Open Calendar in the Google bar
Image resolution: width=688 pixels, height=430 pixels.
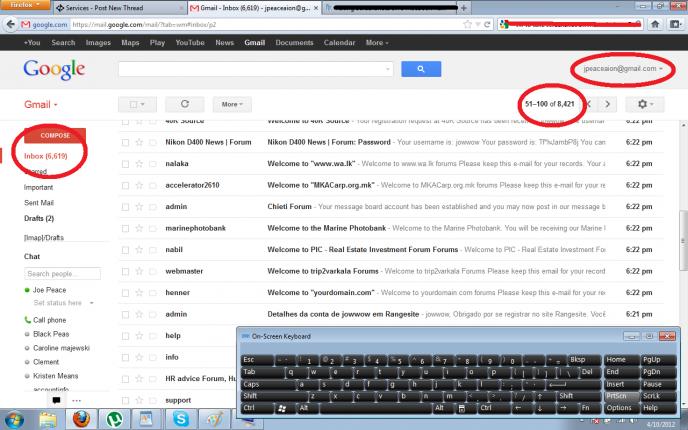(x=339, y=43)
